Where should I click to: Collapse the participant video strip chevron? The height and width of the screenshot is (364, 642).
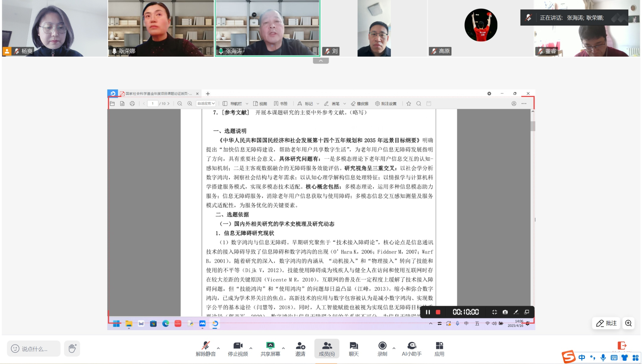click(x=321, y=61)
